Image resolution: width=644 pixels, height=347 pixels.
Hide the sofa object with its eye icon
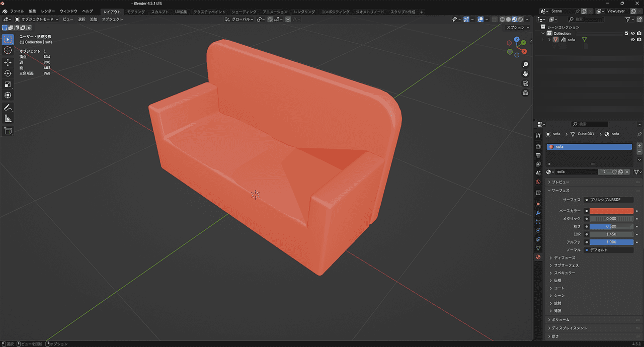pos(632,40)
